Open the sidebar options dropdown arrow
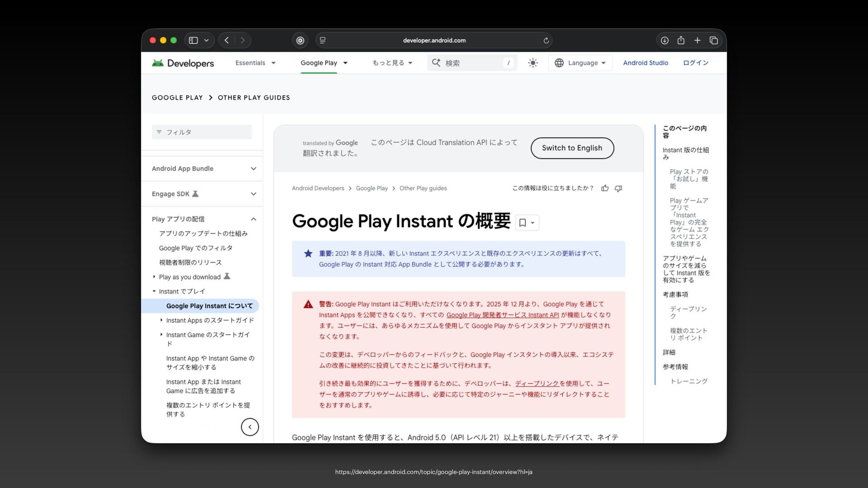Screen dimensions: 868x488 point(206,40)
